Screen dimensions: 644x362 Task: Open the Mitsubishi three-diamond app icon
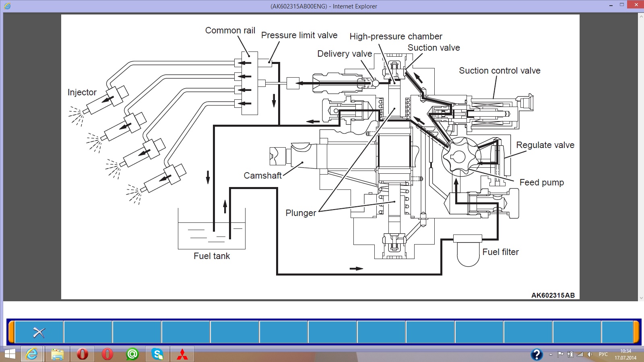182,354
